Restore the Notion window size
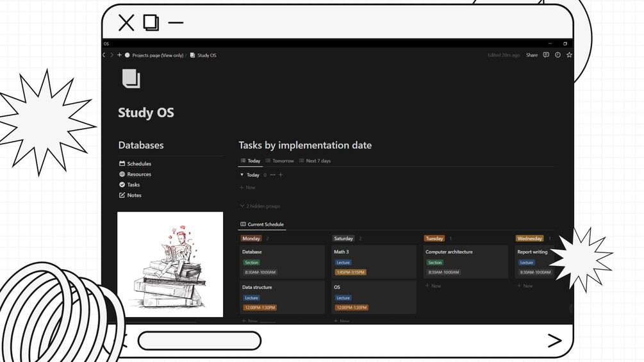The image size is (644, 362). click(565, 44)
